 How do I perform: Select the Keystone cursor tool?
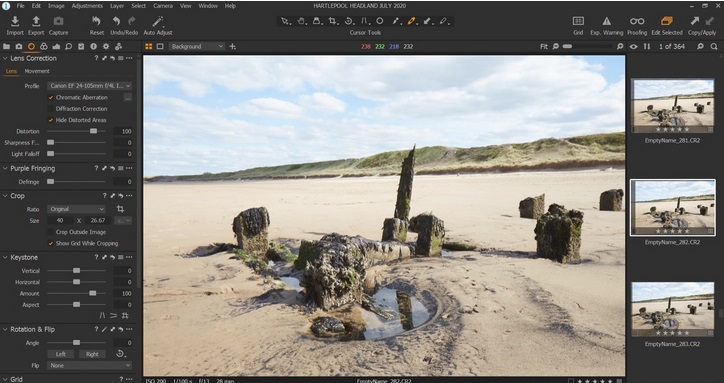(x=364, y=21)
